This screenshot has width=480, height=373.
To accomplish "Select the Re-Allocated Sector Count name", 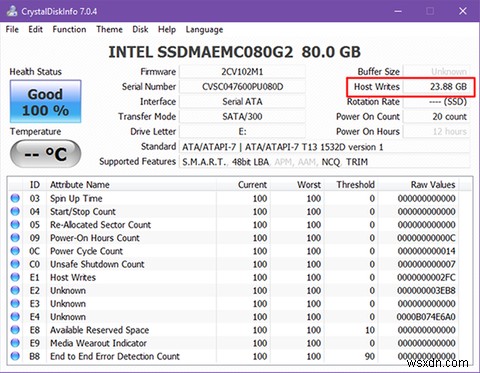I will pyautogui.click(x=100, y=225).
